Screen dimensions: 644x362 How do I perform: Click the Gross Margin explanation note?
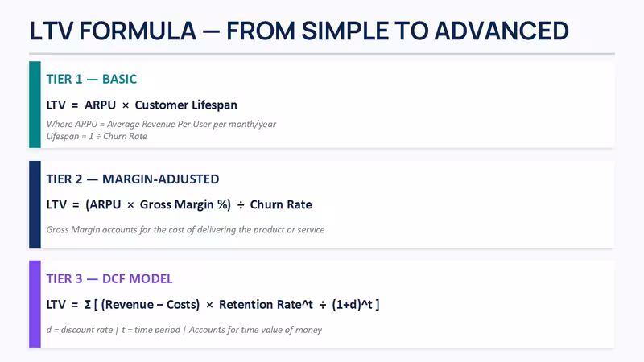(185, 229)
